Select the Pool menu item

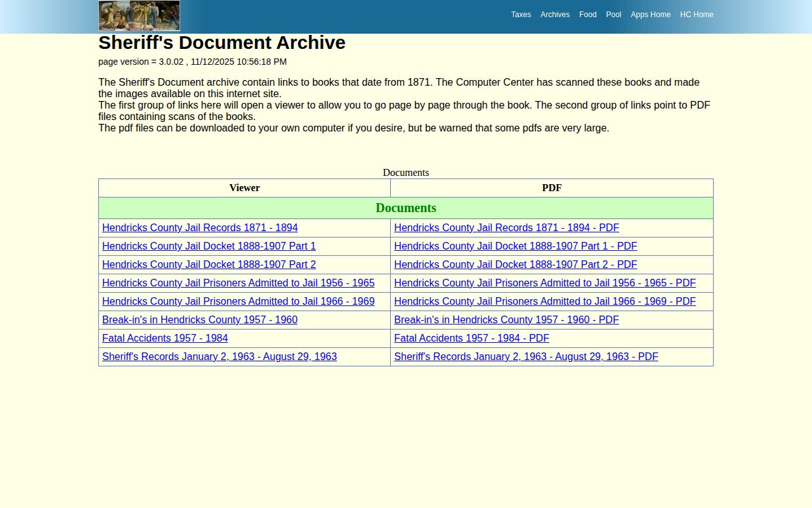click(x=613, y=15)
